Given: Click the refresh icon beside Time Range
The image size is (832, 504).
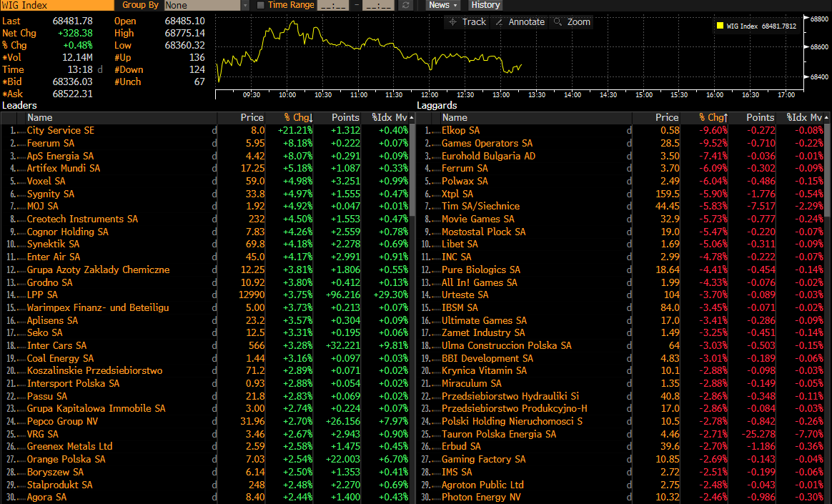Looking at the screenshot, I should (x=405, y=5).
